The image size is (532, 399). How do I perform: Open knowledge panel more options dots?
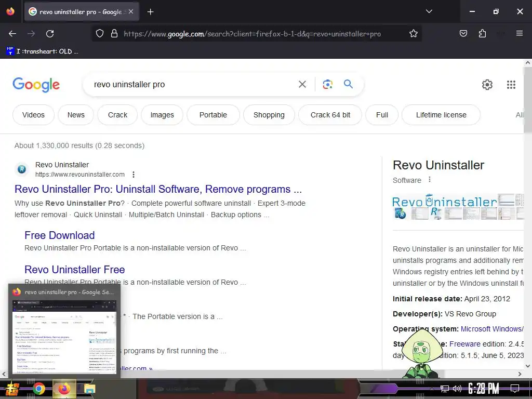[x=430, y=179]
